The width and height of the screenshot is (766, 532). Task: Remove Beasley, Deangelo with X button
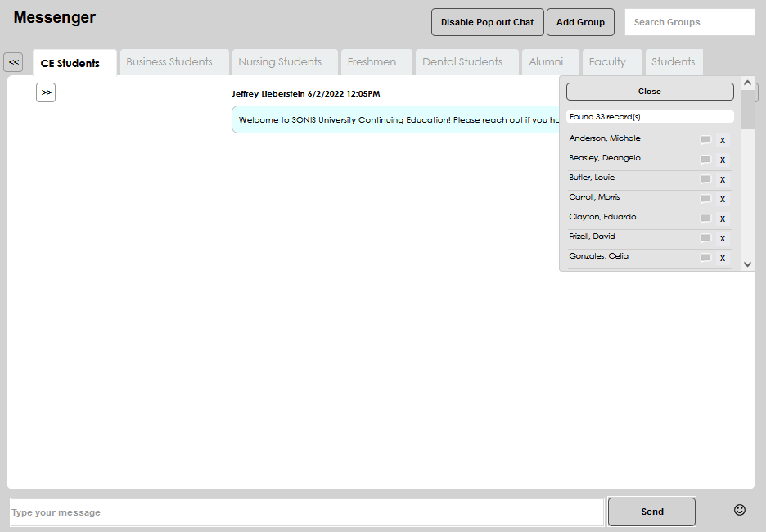(x=723, y=160)
